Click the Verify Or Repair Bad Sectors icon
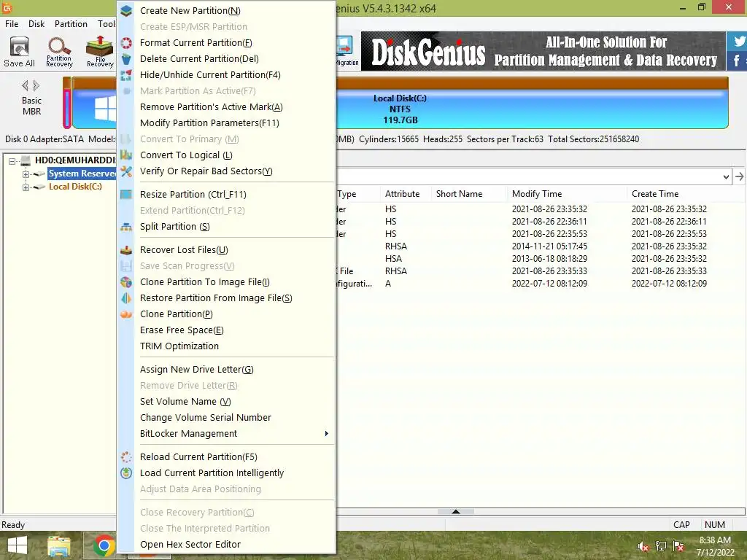 tap(126, 171)
